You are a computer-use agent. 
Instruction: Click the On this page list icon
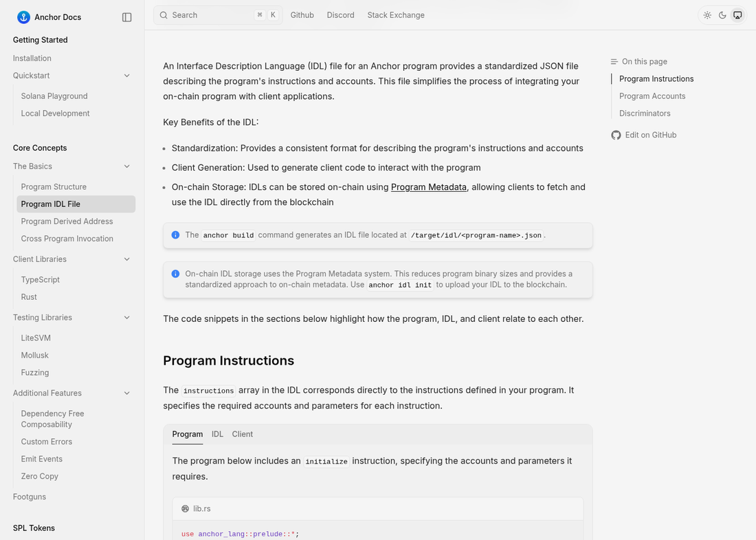click(614, 62)
